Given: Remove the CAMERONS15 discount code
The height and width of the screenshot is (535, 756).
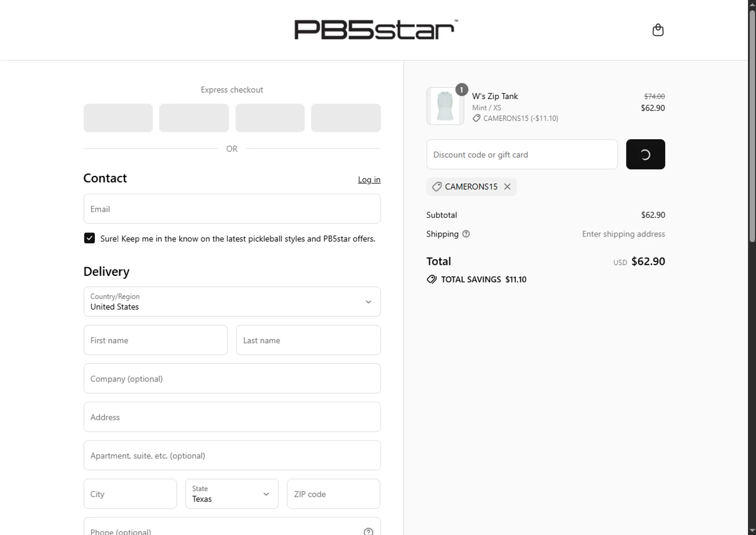Looking at the screenshot, I should pos(508,187).
